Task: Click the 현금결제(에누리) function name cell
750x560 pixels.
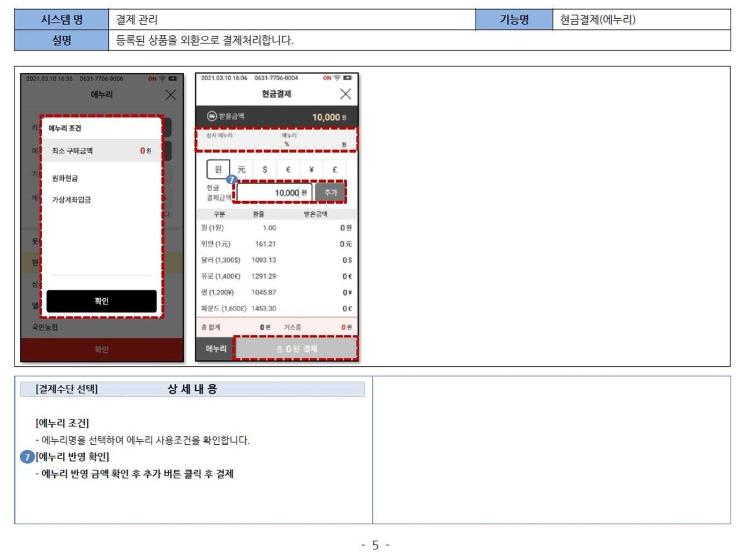Action: pyautogui.click(x=642, y=20)
